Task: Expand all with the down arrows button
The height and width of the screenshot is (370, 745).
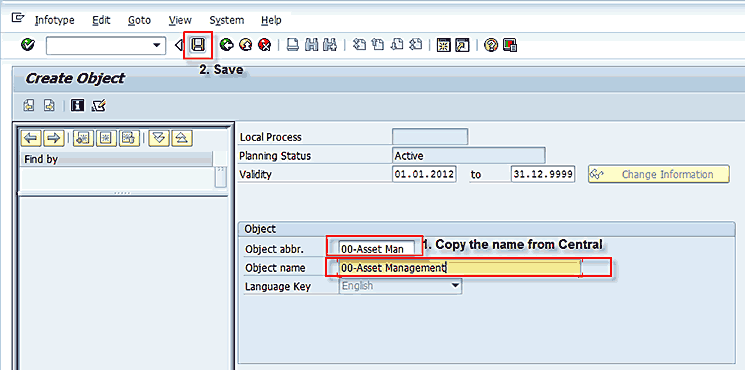Action: tap(159, 138)
